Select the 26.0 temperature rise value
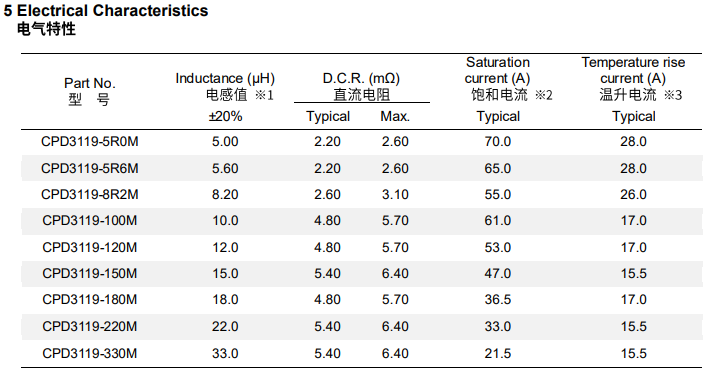Viewport: 714px width, 372px height. 633,194
